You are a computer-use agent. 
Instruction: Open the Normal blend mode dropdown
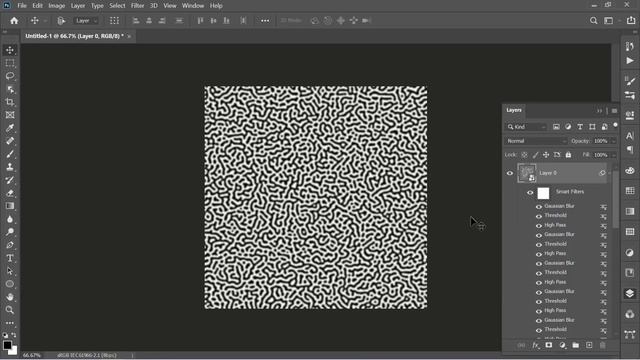coord(536,141)
